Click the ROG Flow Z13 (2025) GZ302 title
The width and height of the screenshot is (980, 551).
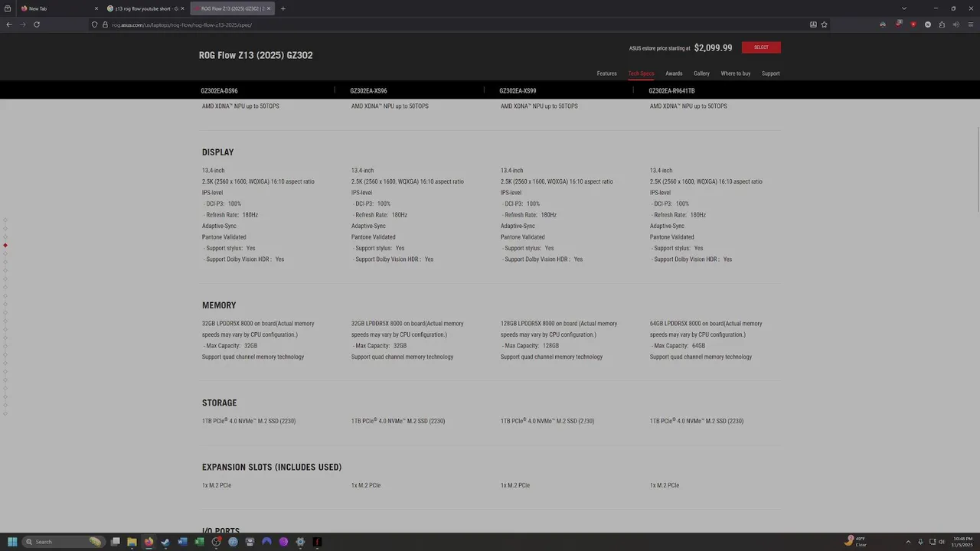point(256,55)
